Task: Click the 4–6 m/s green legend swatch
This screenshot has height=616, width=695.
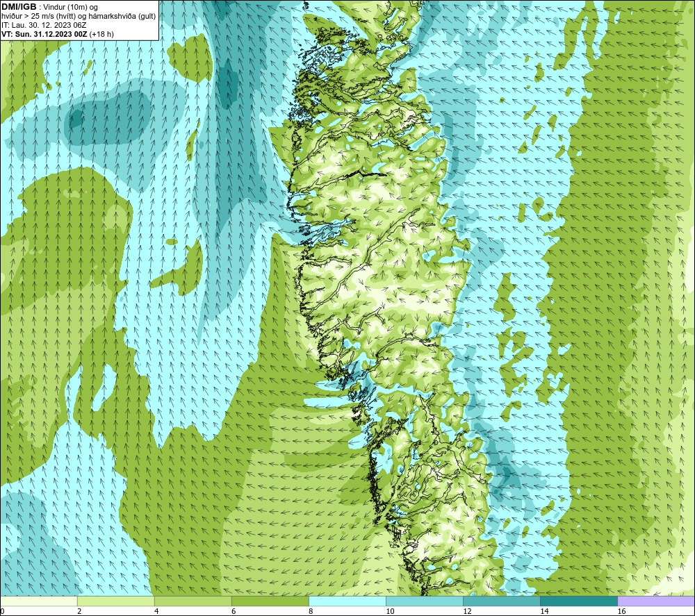Action: coord(193,601)
